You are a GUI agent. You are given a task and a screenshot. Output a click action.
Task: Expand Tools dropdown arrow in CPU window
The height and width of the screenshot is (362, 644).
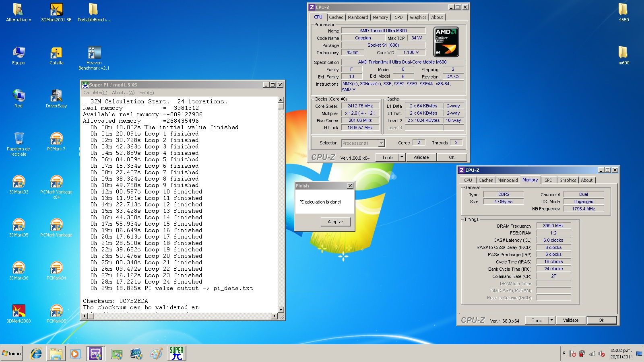pos(402,157)
